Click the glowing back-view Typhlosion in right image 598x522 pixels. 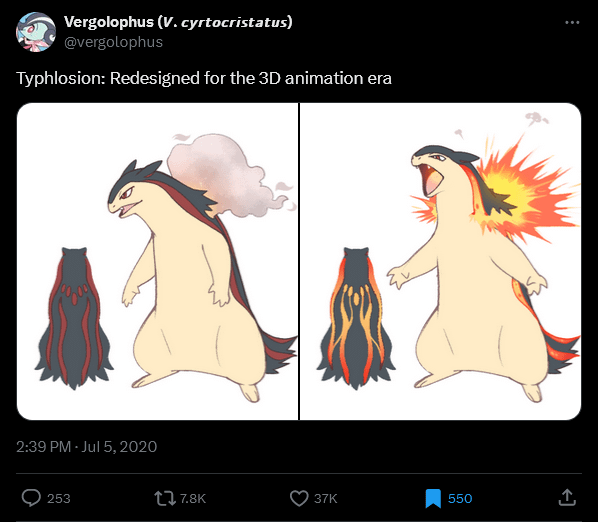[356, 318]
